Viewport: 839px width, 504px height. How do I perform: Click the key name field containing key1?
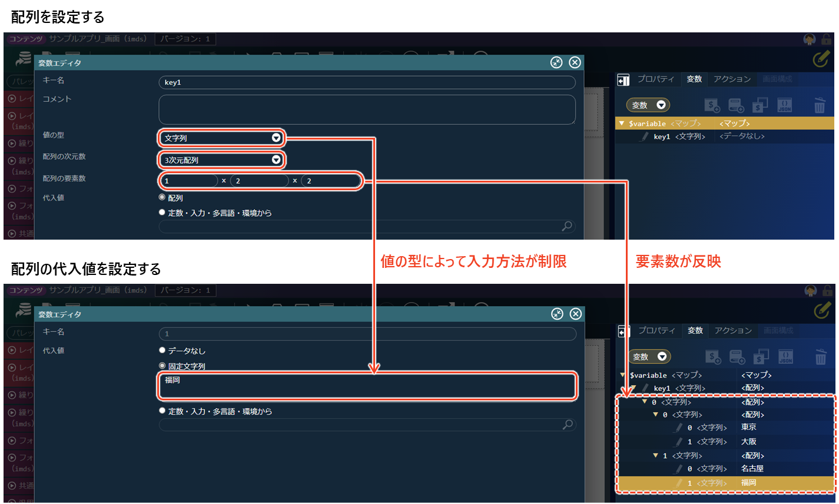(x=366, y=82)
